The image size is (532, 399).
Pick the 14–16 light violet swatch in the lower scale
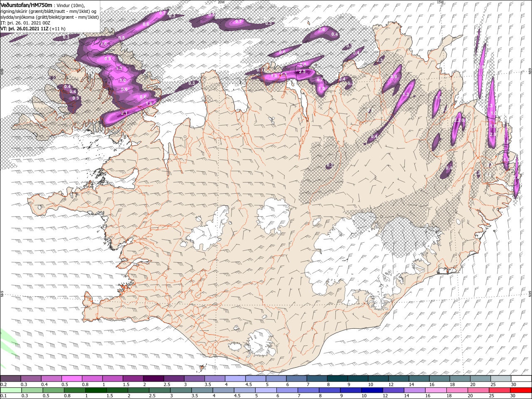(x=414, y=390)
